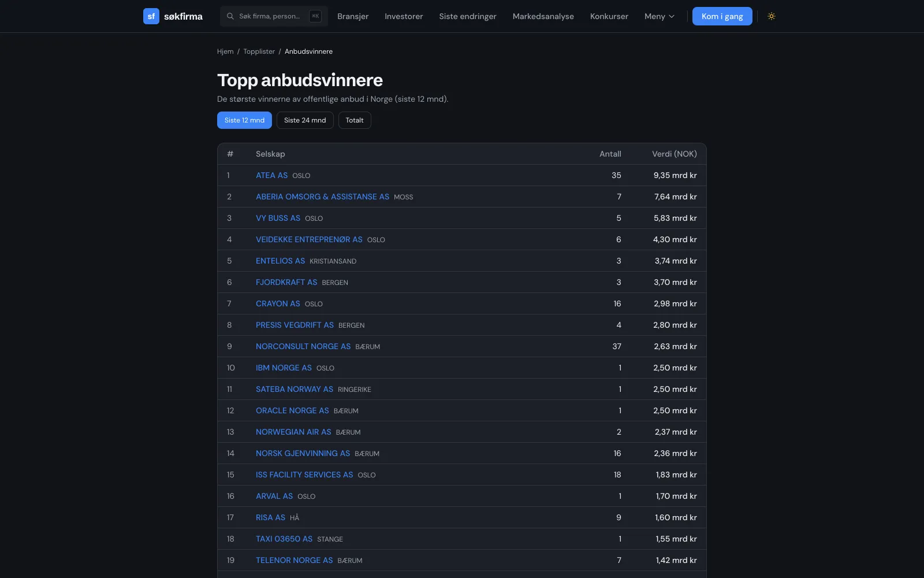This screenshot has width=924, height=578.
Task: Click the '1,42 mrd kr' value
Action: coord(676,560)
